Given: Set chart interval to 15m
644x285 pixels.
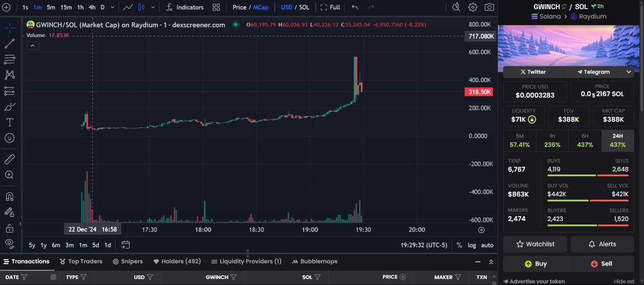Looking at the screenshot, I should (x=66, y=8).
